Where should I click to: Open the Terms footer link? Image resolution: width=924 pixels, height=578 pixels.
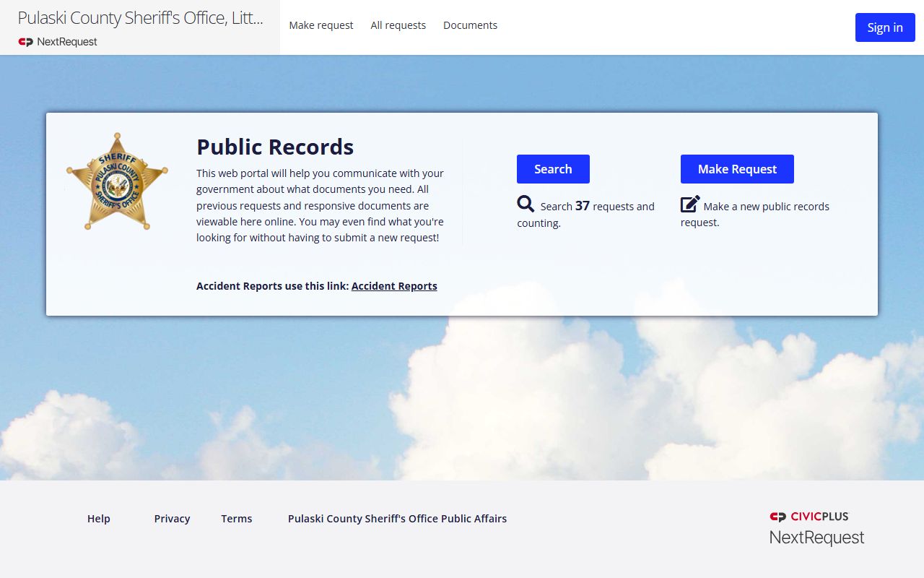pos(237,519)
